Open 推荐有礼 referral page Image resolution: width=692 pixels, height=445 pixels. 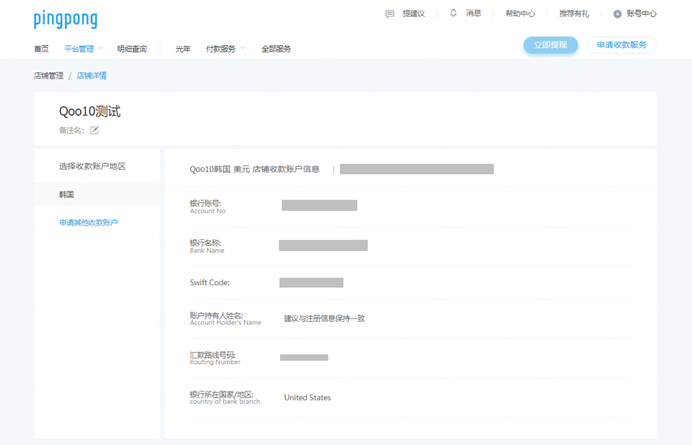574,14
